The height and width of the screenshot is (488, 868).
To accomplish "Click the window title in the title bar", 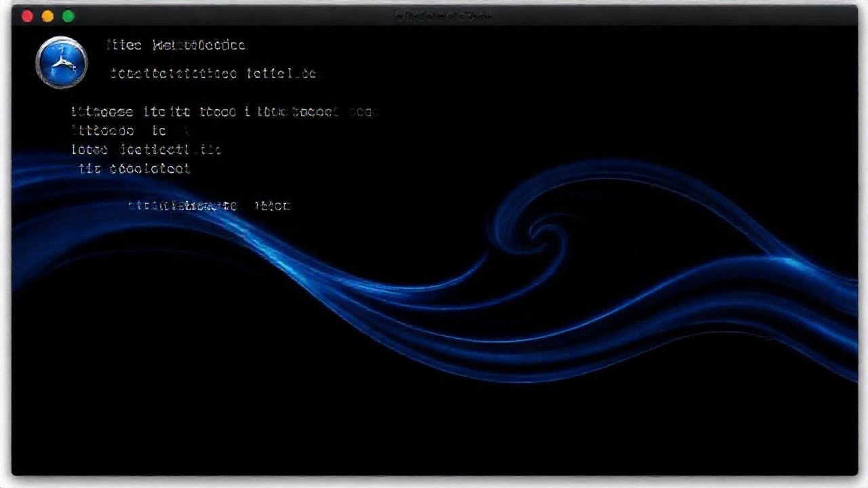I will point(443,16).
